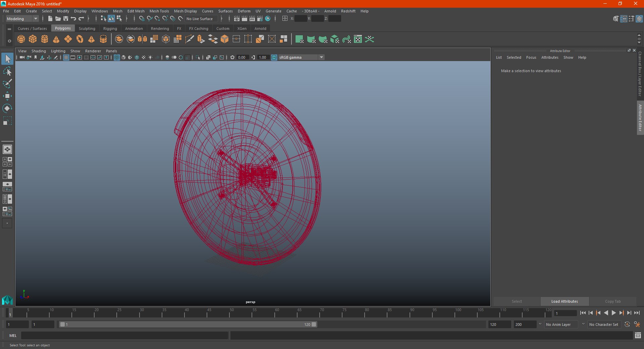This screenshot has height=349, width=644.
Task: Click the Extrude shelf icon
Action: (x=201, y=39)
